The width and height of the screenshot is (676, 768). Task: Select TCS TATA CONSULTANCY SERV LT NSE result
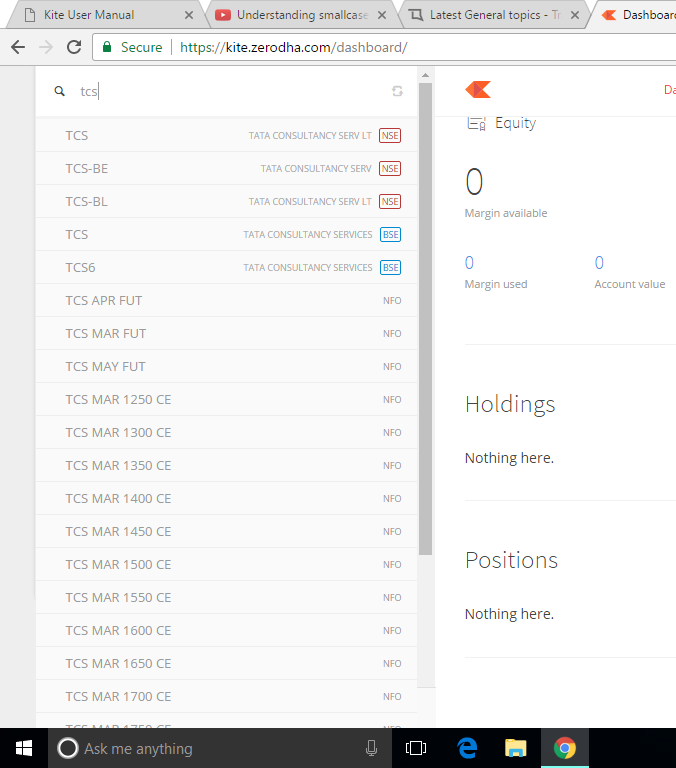click(x=226, y=135)
